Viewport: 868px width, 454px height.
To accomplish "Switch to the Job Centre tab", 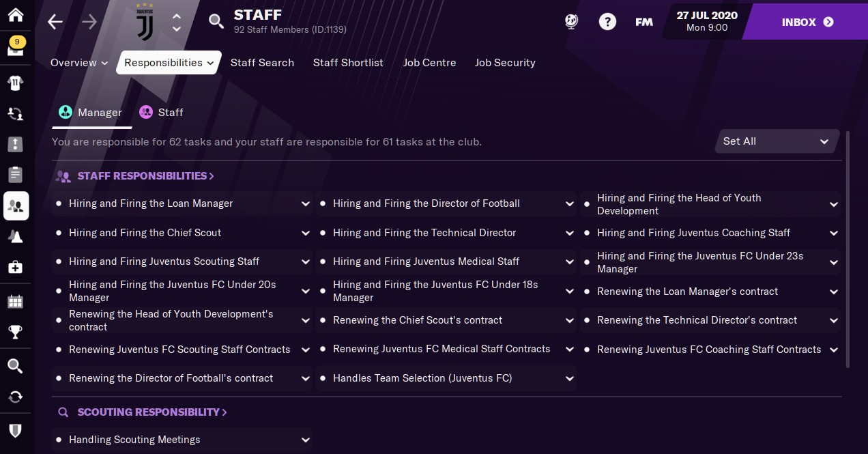I will (429, 63).
